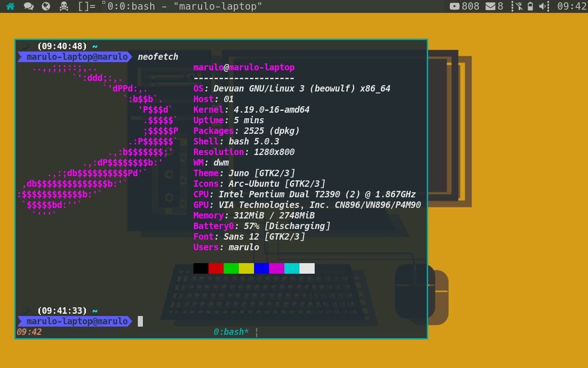The image size is (588, 368).
Task: Click the YouTube subscriber count icon
Action: click(x=454, y=6)
